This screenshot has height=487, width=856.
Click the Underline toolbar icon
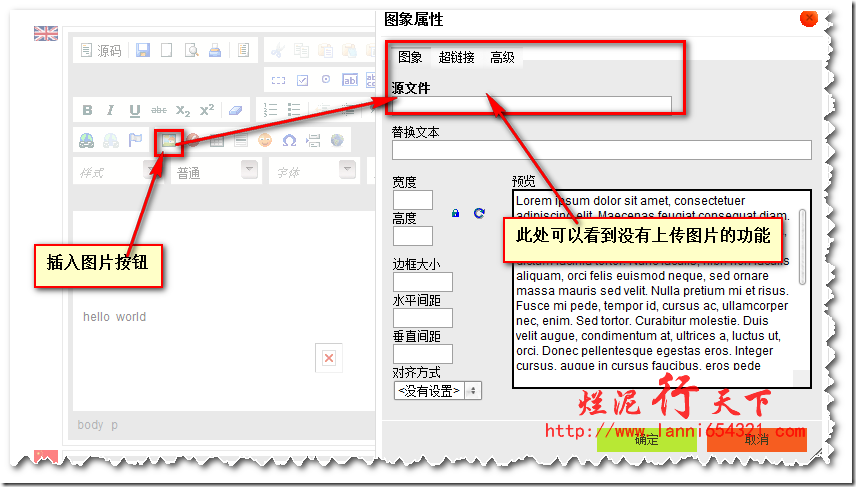point(132,110)
